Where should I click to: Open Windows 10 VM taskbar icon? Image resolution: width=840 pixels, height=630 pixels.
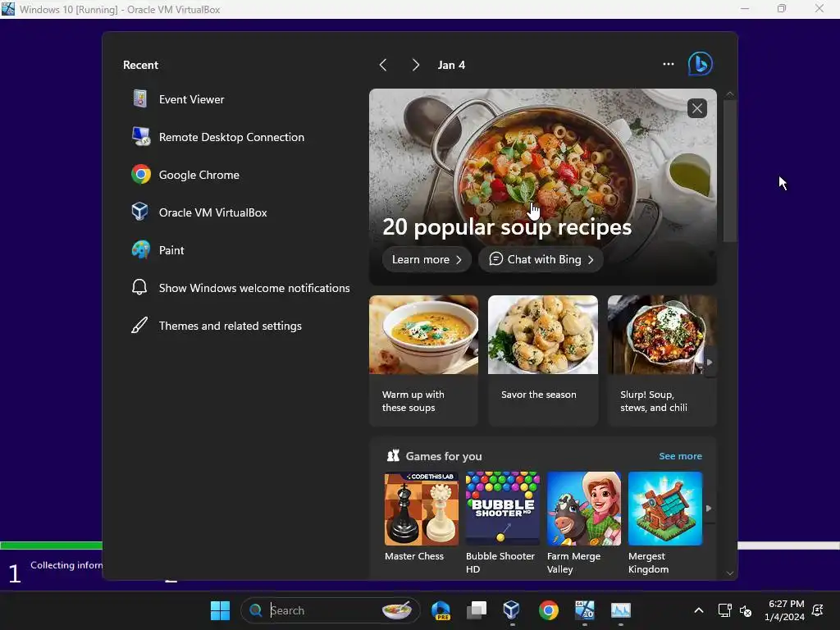point(584,610)
